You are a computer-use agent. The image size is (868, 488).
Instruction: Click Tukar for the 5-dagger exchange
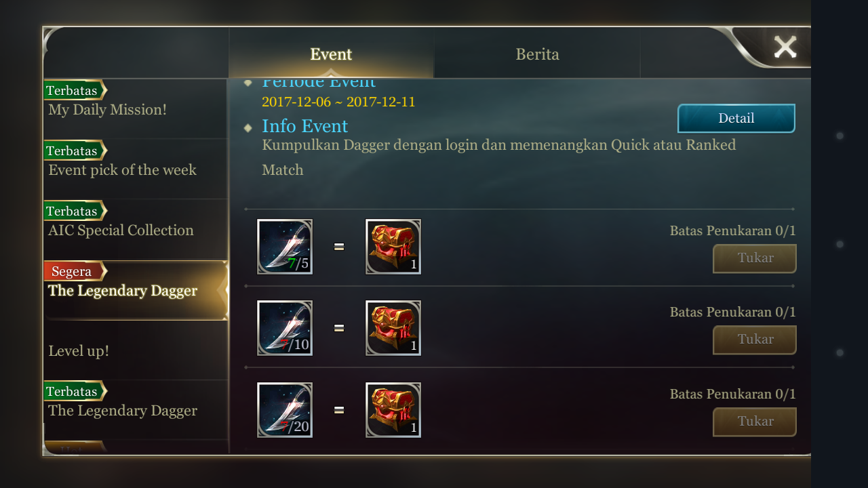[755, 259]
